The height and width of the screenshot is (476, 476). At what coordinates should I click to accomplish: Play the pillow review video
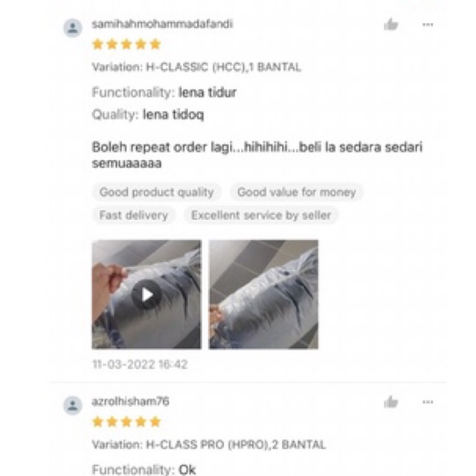pyautogui.click(x=147, y=295)
